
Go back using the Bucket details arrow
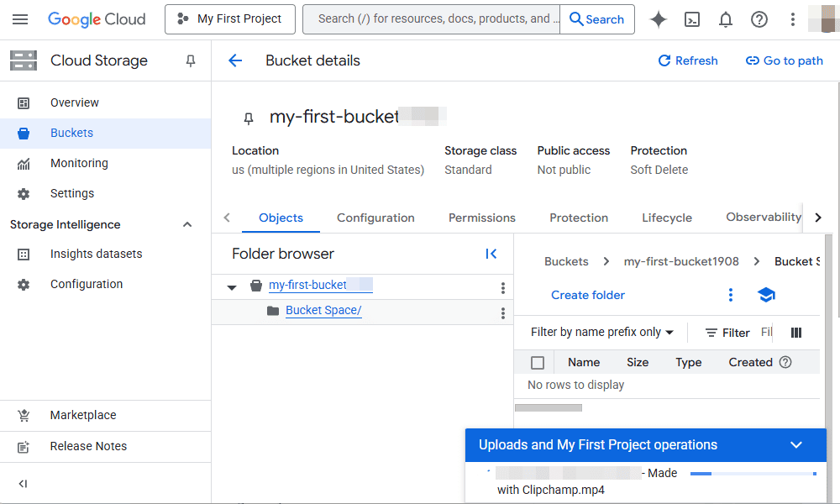pyautogui.click(x=235, y=60)
